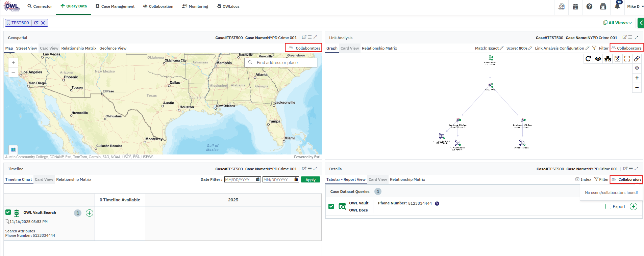Image resolution: width=644 pixels, height=256 pixels.
Task: Click the Apply date filter button
Action: coord(310,180)
